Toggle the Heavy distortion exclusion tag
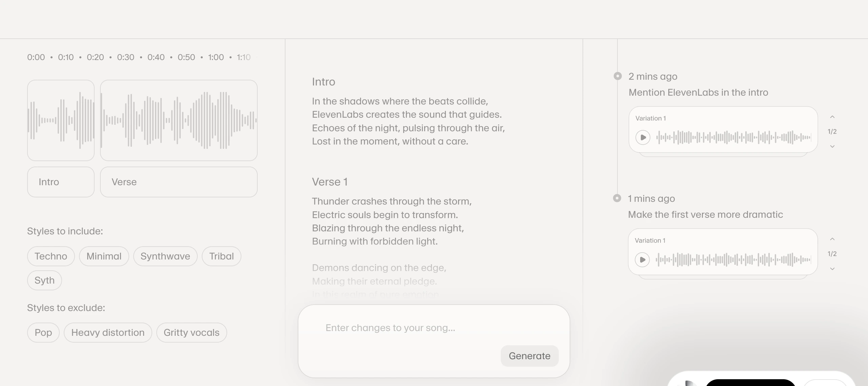The width and height of the screenshot is (868, 386). pyautogui.click(x=108, y=332)
